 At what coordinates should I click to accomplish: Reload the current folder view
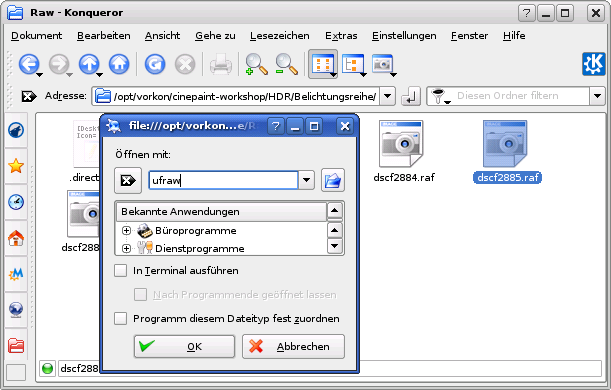coord(155,64)
